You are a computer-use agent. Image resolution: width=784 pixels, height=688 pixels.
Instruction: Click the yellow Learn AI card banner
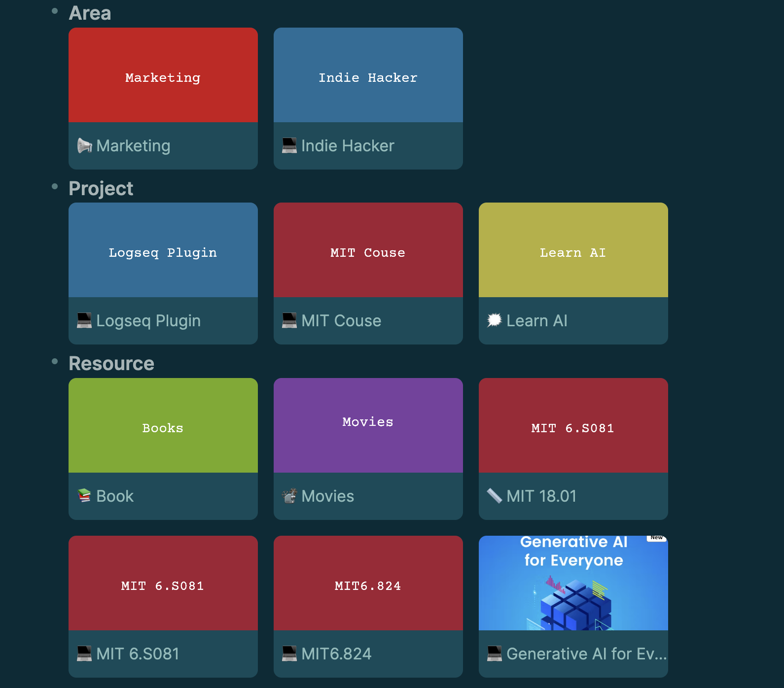click(573, 250)
